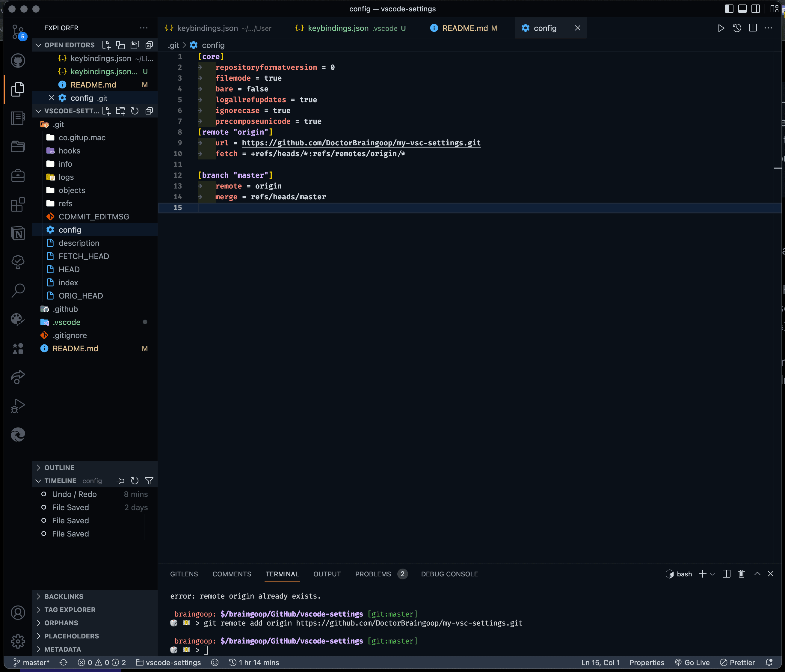Kill terminal with trash icon
The height and width of the screenshot is (672, 785).
tap(742, 574)
